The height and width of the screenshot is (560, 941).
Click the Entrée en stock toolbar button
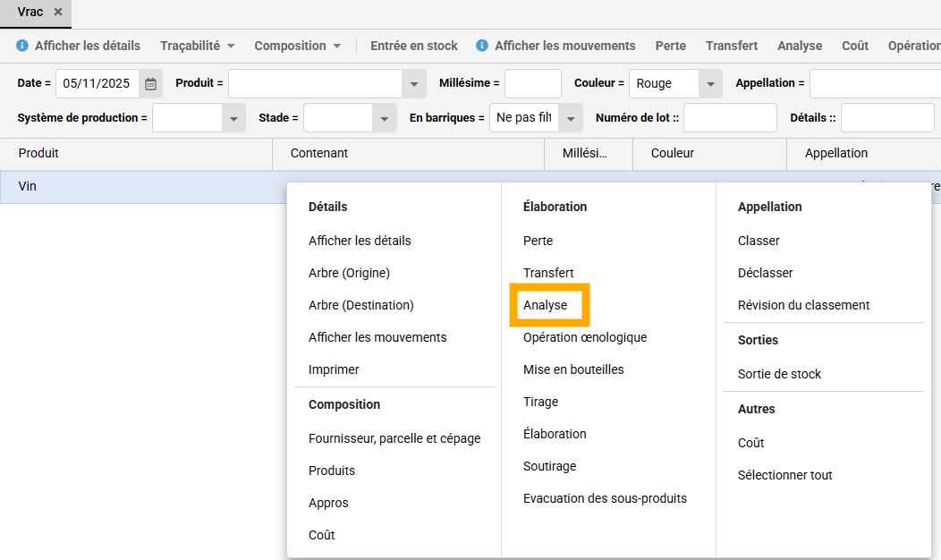pos(414,46)
